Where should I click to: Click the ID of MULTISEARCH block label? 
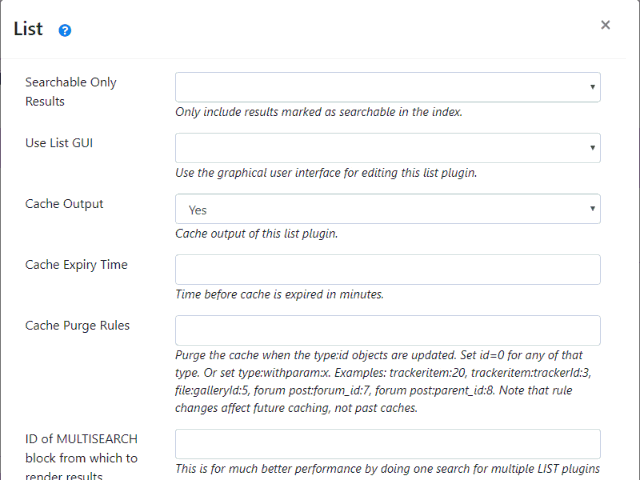click(83, 457)
